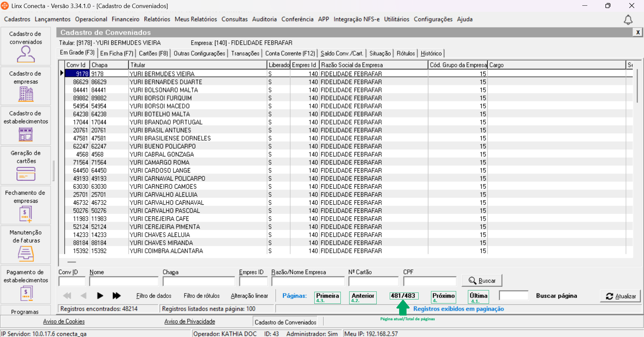Screen dimensions: 644x337
Task: Open the Aviso de Cookies link
Action: click(x=64, y=322)
